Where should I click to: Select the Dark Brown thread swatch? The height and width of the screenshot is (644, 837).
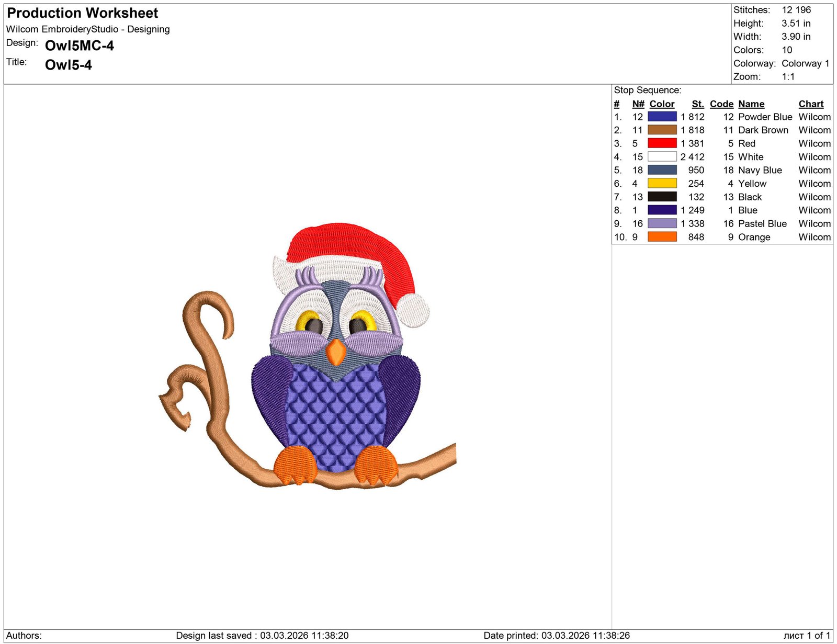pyautogui.click(x=662, y=130)
